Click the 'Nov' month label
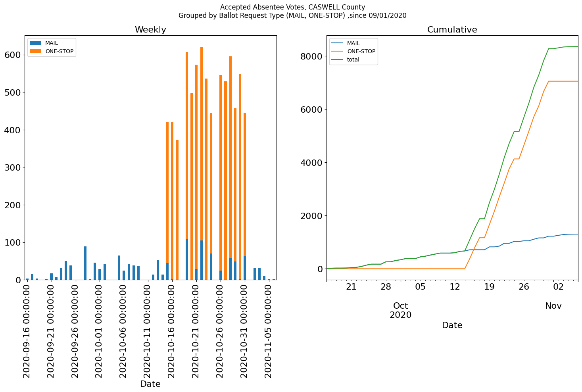This screenshot has height=392, width=582. pyautogui.click(x=553, y=306)
